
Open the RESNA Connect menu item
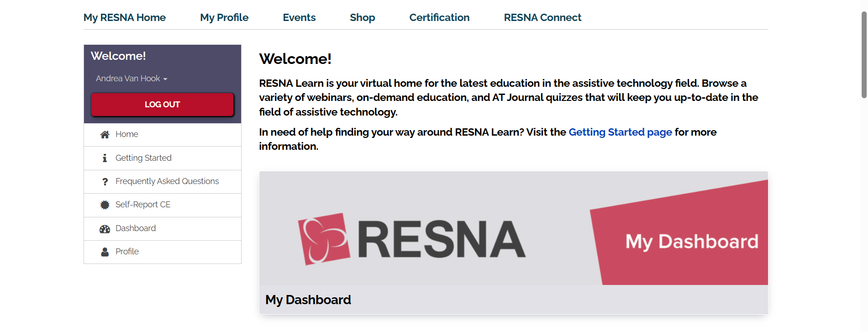[542, 17]
